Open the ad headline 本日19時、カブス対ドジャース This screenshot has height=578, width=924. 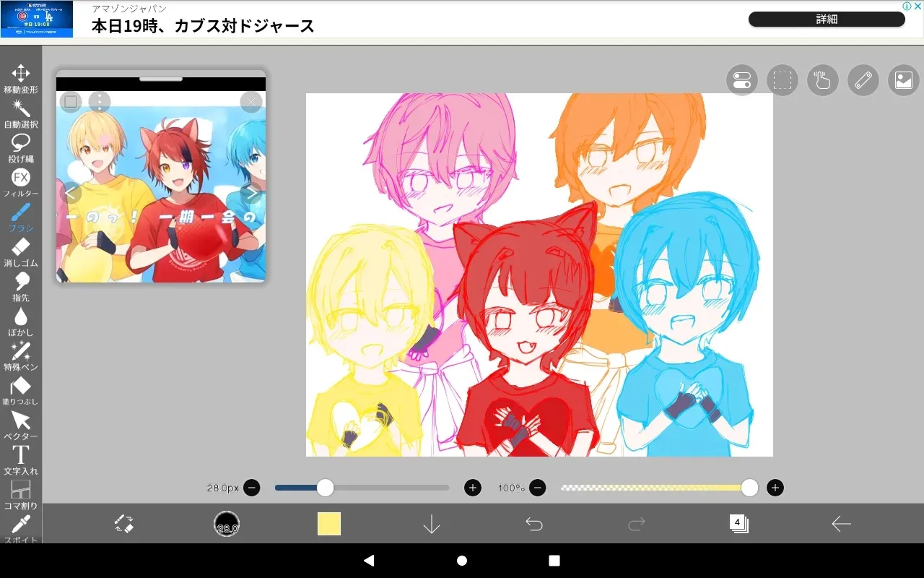[203, 27]
